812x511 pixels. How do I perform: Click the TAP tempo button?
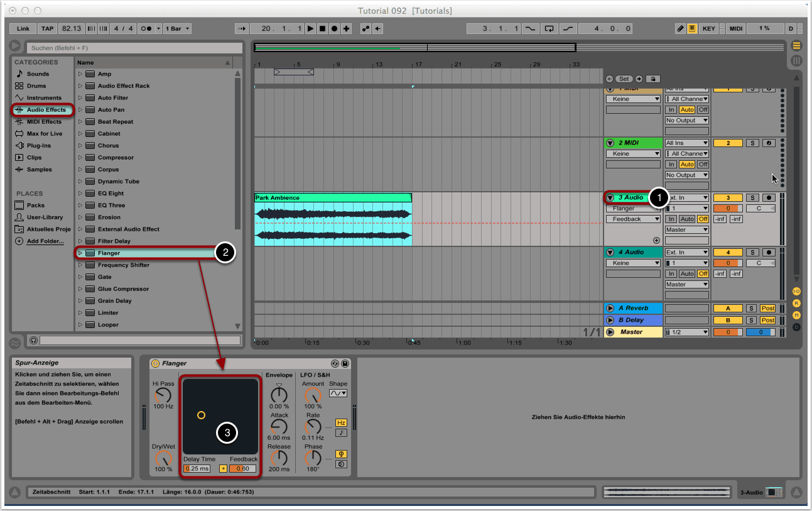[x=47, y=29]
